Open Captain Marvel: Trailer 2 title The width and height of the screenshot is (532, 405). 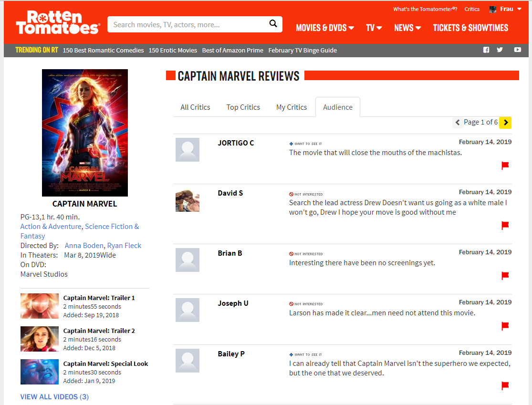(x=99, y=331)
